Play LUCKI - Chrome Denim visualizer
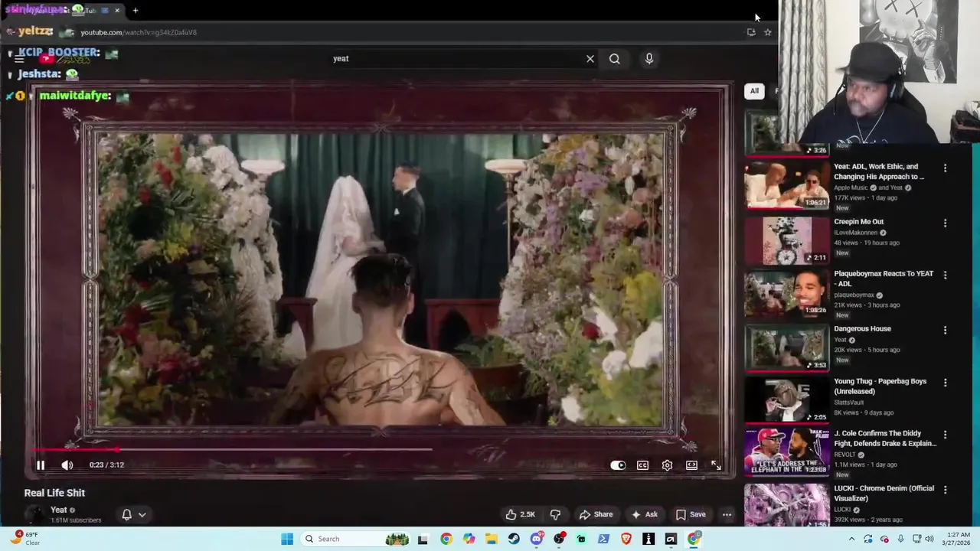The width and height of the screenshot is (980, 551). pyautogui.click(x=883, y=493)
